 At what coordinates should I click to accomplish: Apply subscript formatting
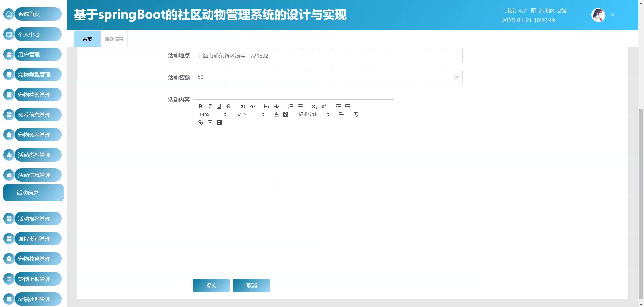[314, 106]
